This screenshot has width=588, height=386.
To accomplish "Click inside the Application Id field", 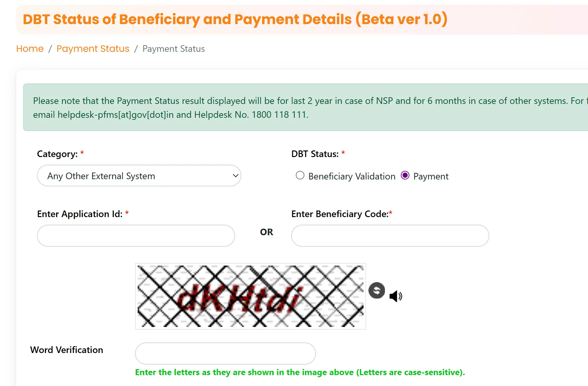I will (135, 236).
